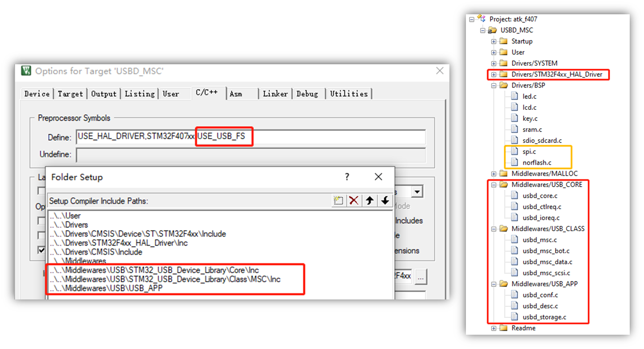Click the spi.c file icon
Image resolution: width=644 pixels, height=349 pixels.
click(x=515, y=152)
